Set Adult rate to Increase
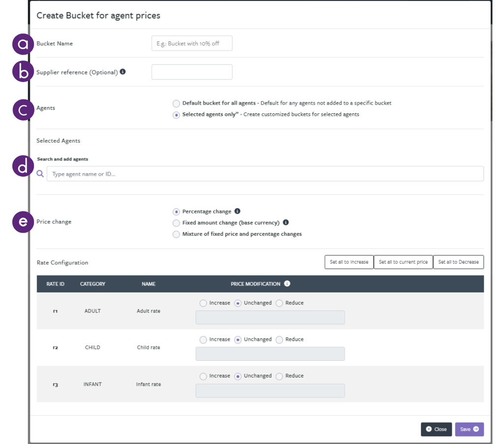This screenshot has width=504, height=444. [x=203, y=303]
